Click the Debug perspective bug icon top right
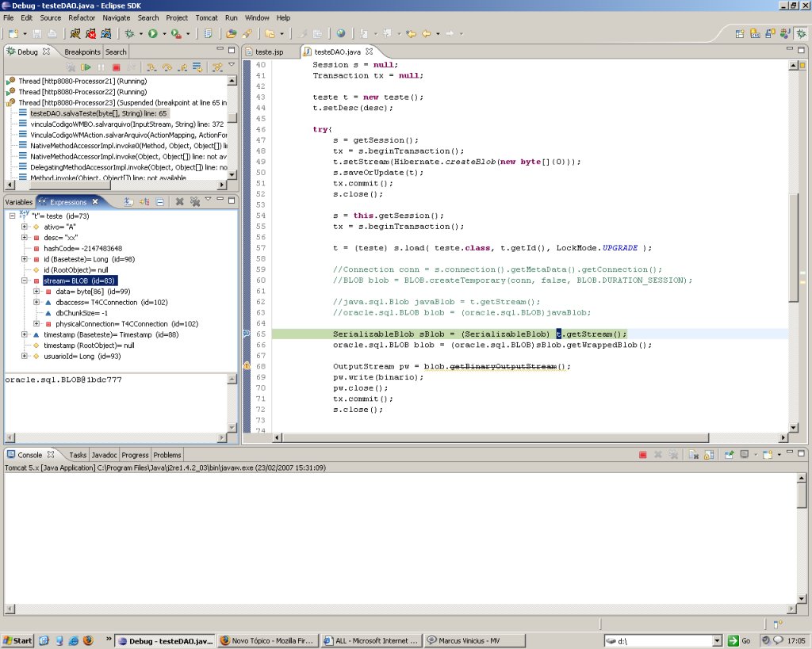The height and width of the screenshot is (649, 812). coord(801,33)
